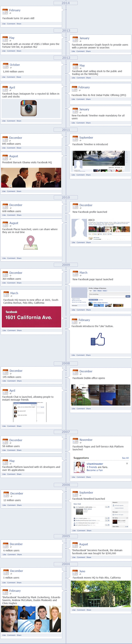Open the Dublin office interior photo

pos(101,395)
